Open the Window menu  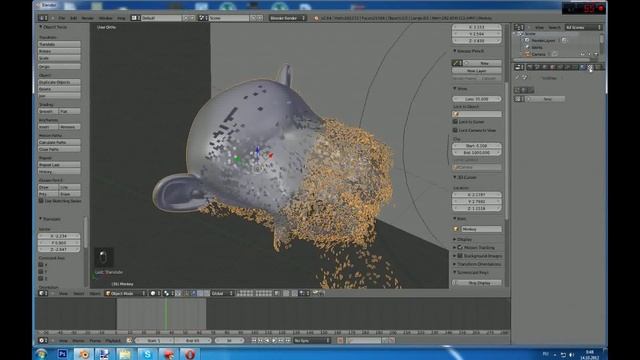click(x=105, y=18)
